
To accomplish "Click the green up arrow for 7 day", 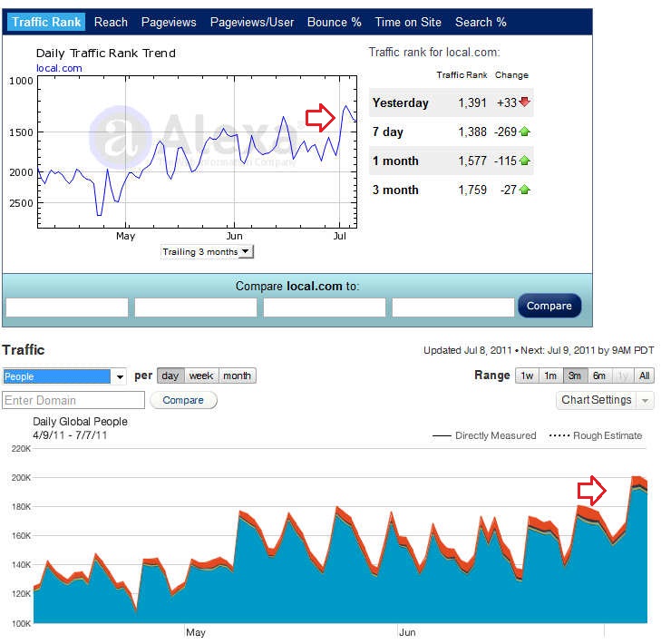I will (x=524, y=132).
